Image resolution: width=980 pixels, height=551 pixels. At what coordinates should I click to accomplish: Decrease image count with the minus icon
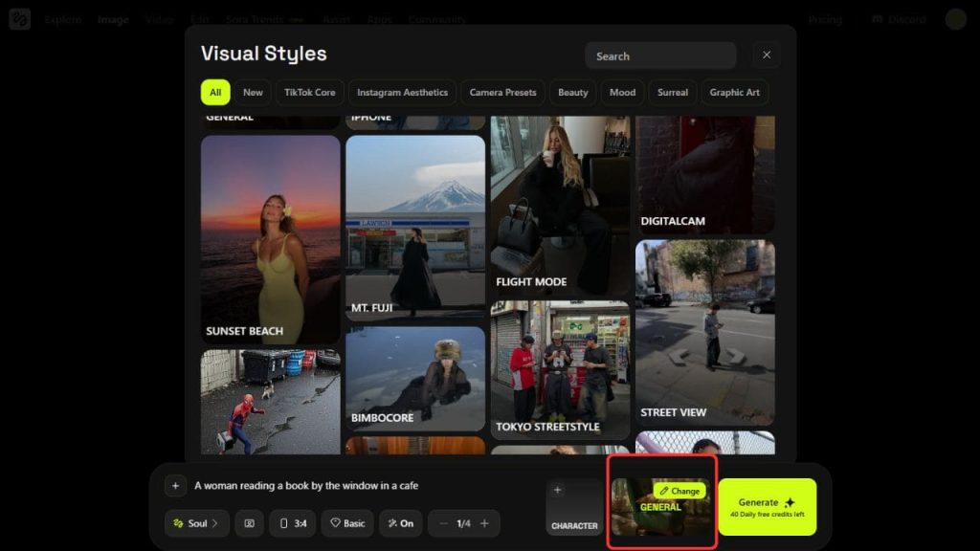point(443,523)
